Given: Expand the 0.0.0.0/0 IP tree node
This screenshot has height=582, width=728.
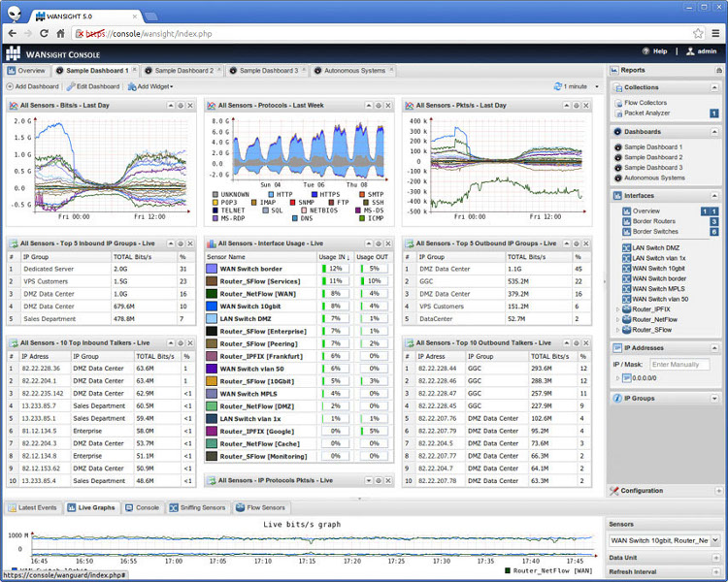Looking at the screenshot, I should (x=617, y=378).
